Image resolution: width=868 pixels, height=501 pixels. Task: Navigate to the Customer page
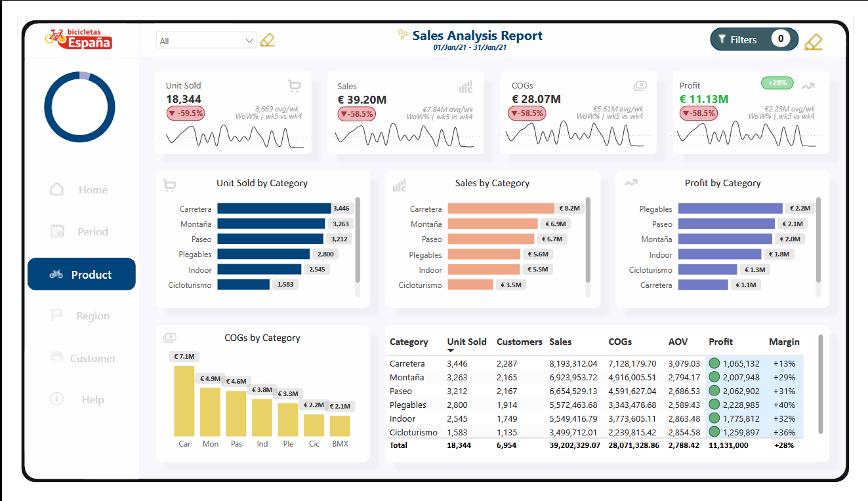click(x=81, y=358)
